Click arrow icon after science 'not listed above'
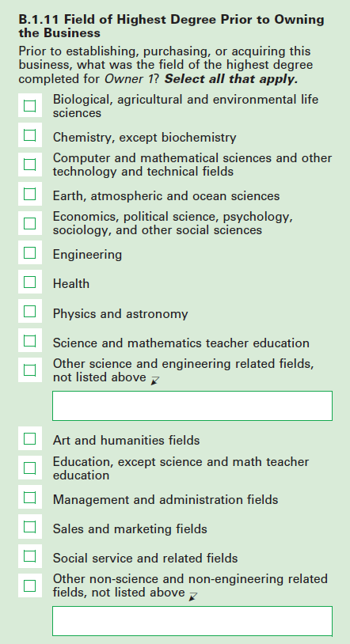 [155, 381]
